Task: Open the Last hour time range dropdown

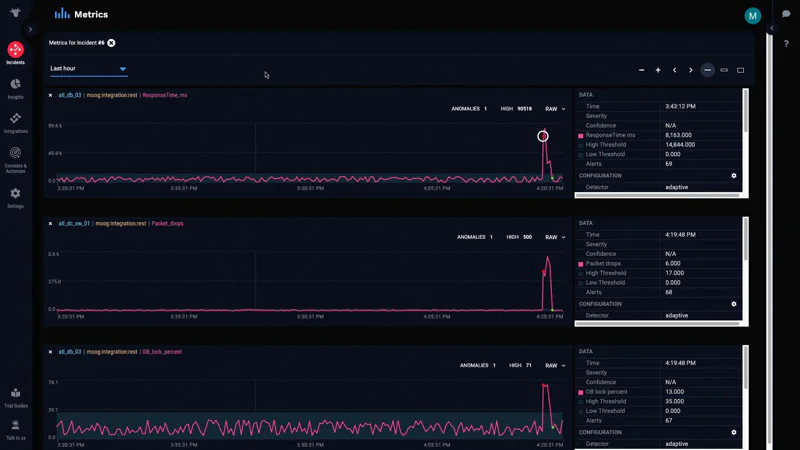Action: click(x=89, y=69)
